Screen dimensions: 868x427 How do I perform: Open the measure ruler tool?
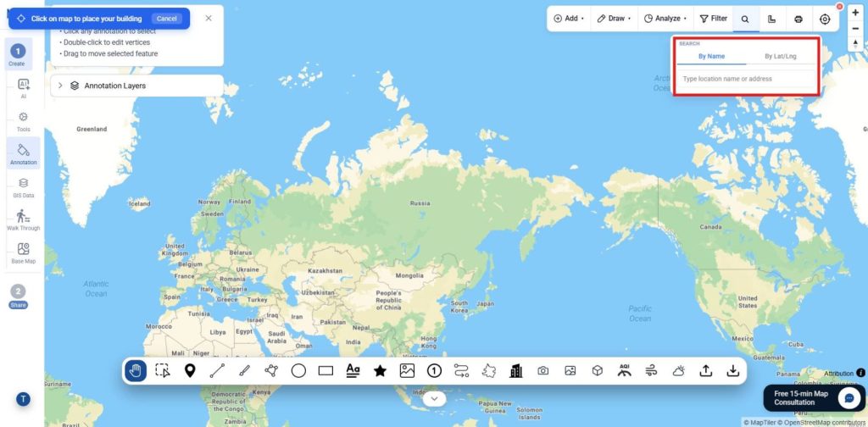(x=771, y=19)
